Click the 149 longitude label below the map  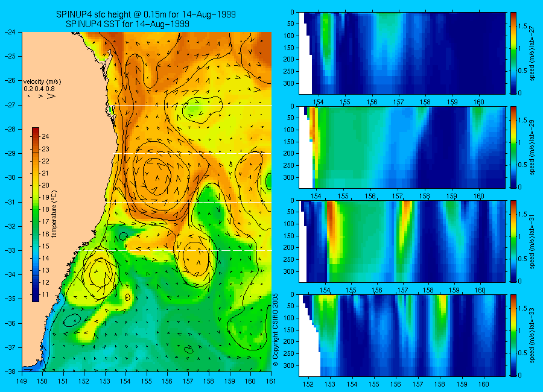click(x=22, y=381)
